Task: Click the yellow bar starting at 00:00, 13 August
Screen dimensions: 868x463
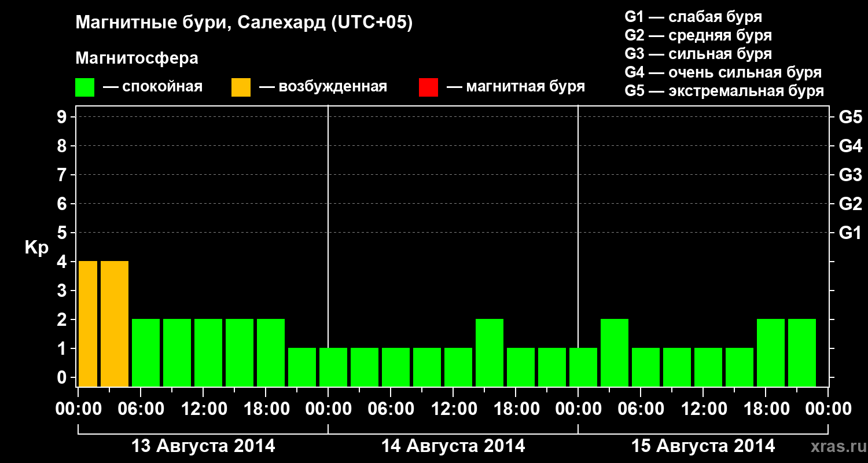Action: (x=87, y=324)
